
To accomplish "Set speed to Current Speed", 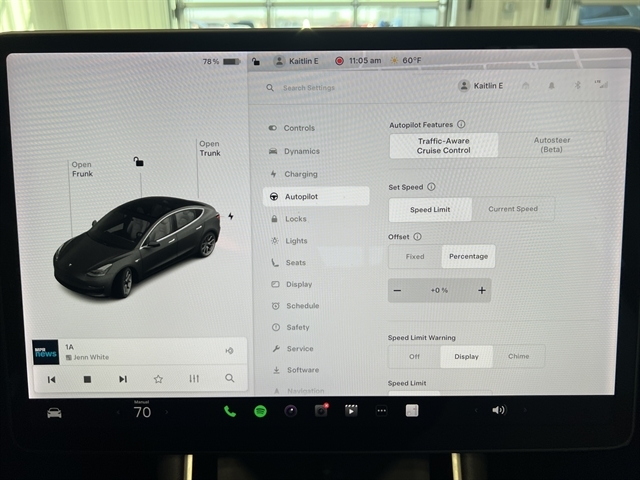I will pos(513,209).
